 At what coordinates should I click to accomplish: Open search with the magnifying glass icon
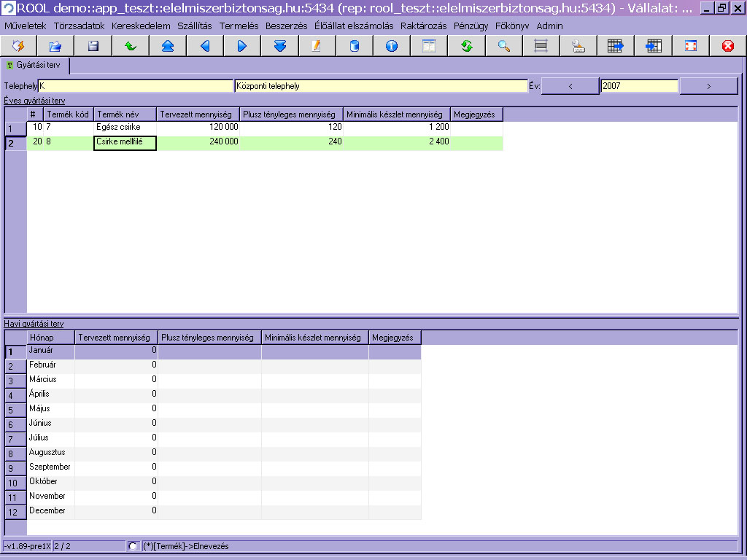[x=504, y=46]
